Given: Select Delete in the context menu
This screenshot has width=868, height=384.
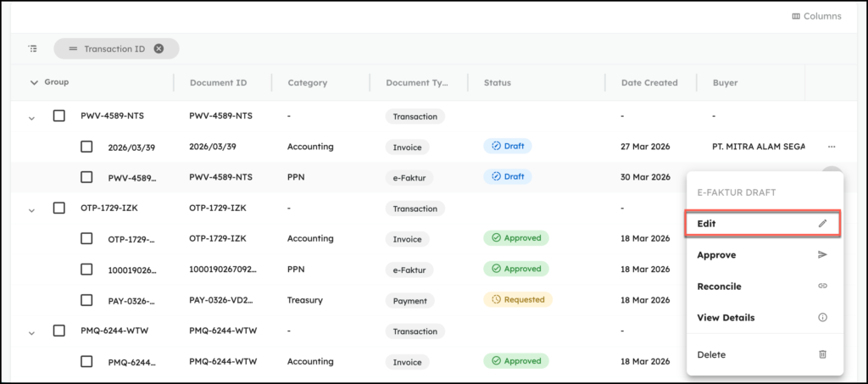Looking at the screenshot, I should [711, 354].
